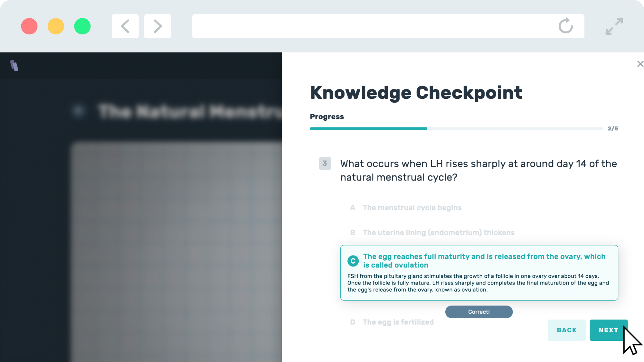Go to the NEXT question
This screenshot has width=644, height=362.
coord(609,330)
